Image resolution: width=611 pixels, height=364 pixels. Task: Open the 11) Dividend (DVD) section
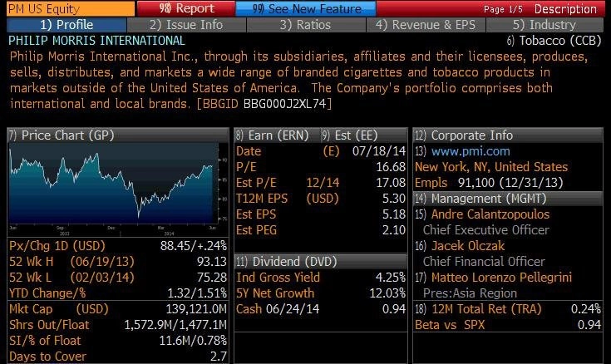click(x=321, y=262)
